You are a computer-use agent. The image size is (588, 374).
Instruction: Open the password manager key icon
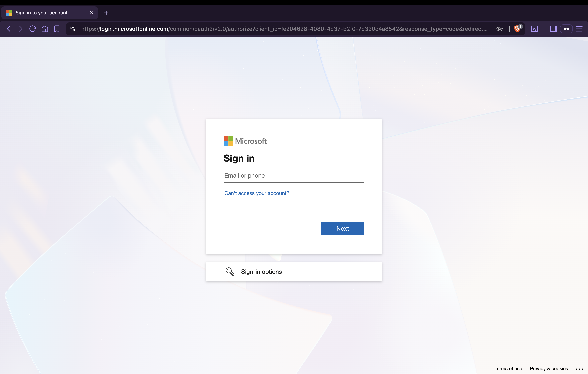point(499,29)
